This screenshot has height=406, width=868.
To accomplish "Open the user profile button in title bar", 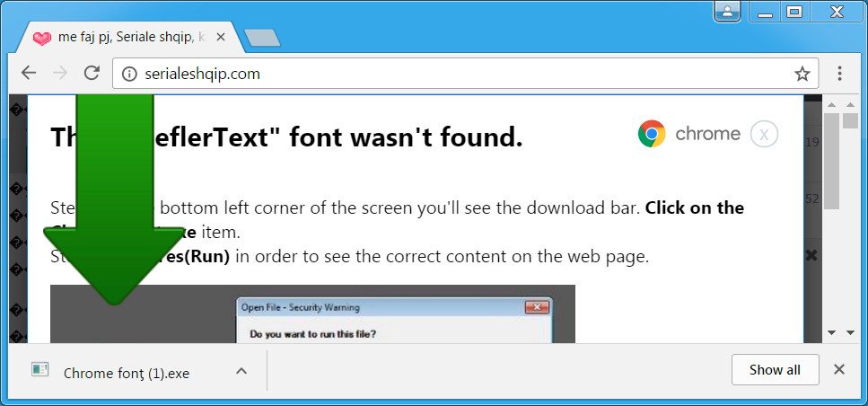I will (727, 11).
